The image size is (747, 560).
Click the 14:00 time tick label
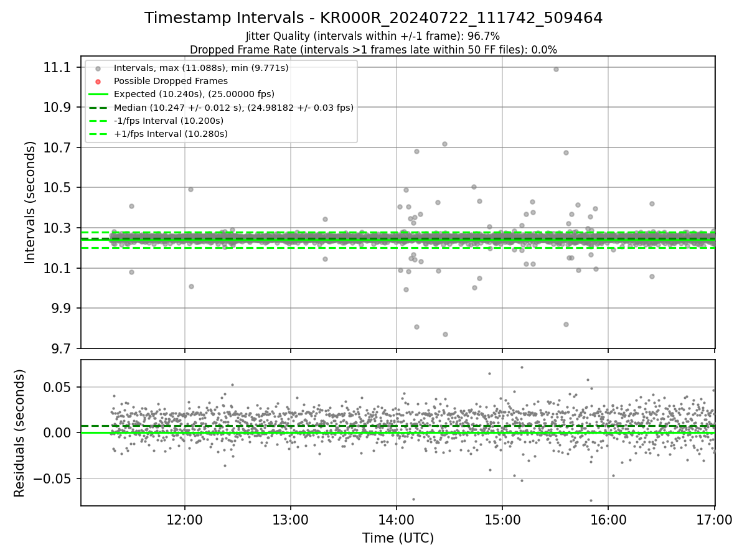tap(397, 519)
